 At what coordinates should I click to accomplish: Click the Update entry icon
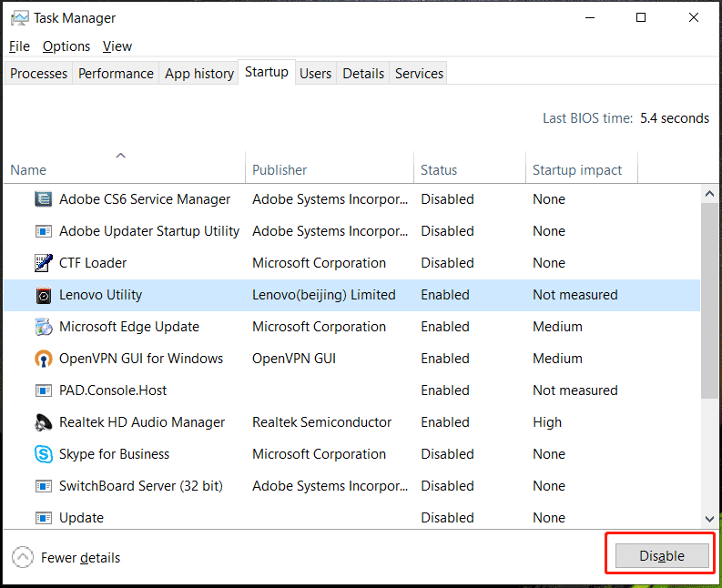pyautogui.click(x=44, y=518)
